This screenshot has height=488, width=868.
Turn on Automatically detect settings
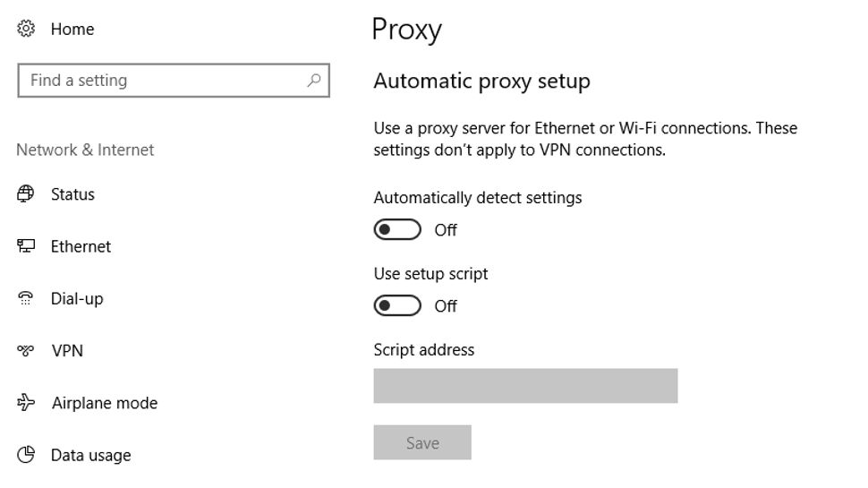tap(397, 230)
